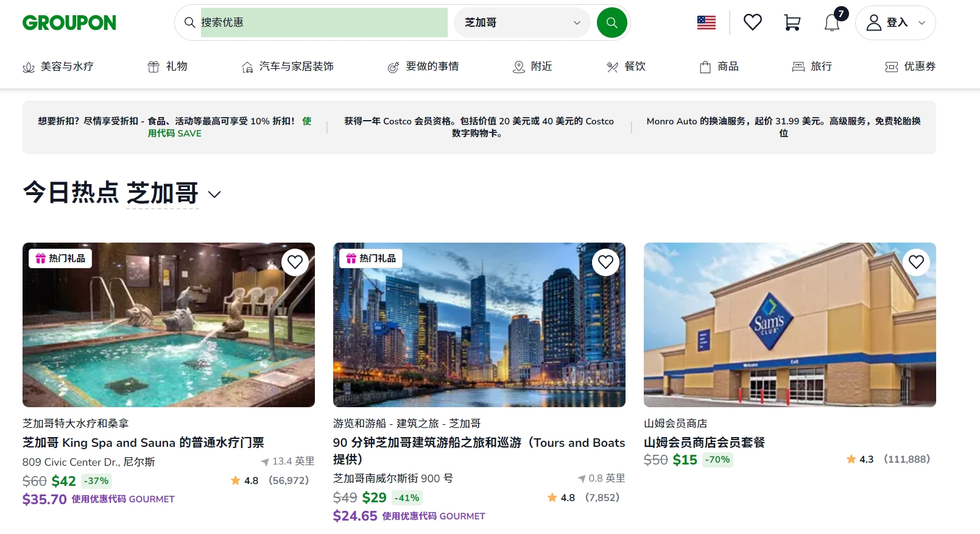Click the location pin icon beside 附近
980x534 pixels.
point(519,67)
